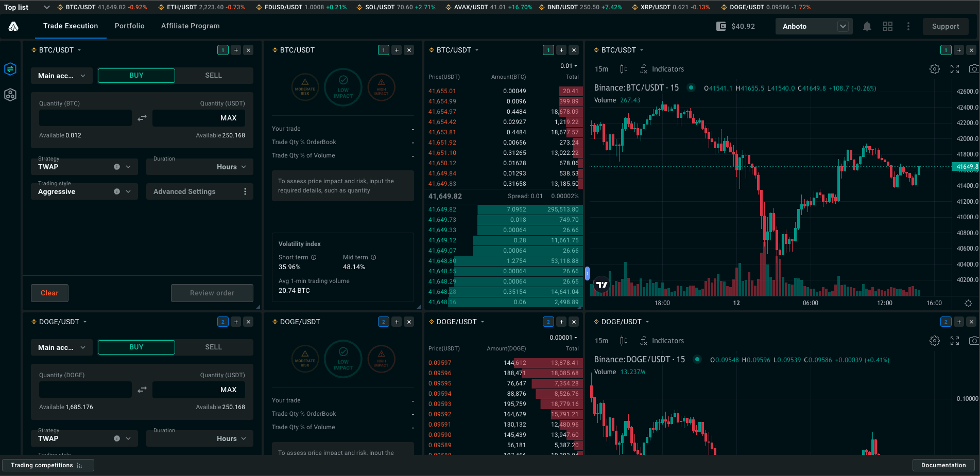Click the TWAP strategy info icon
Viewport: 980px width, 476px height.
pyautogui.click(x=117, y=167)
